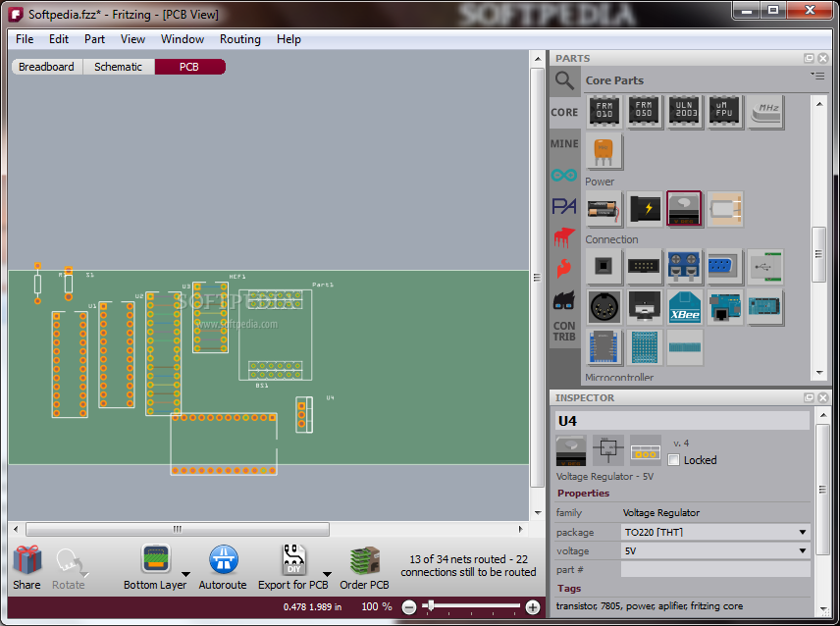840x626 pixels.
Task: Open the SparkFun flame parts bin
Action: (564, 268)
